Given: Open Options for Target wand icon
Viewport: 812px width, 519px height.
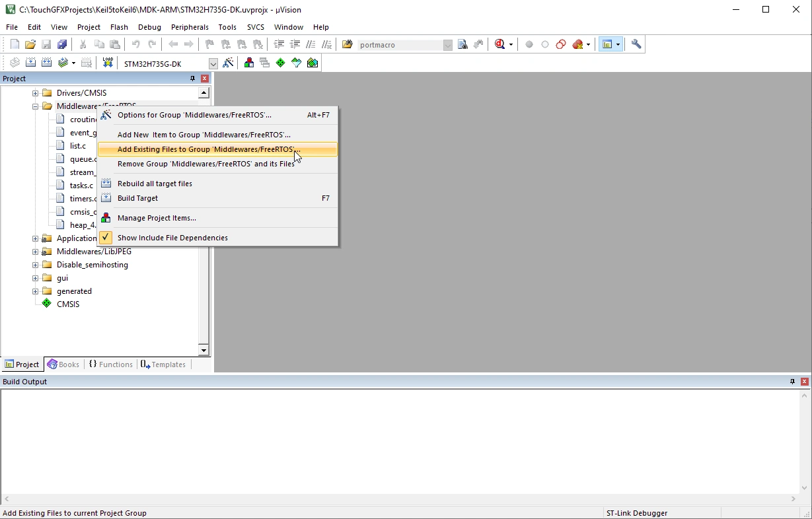Looking at the screenshot, I should 228,63.
